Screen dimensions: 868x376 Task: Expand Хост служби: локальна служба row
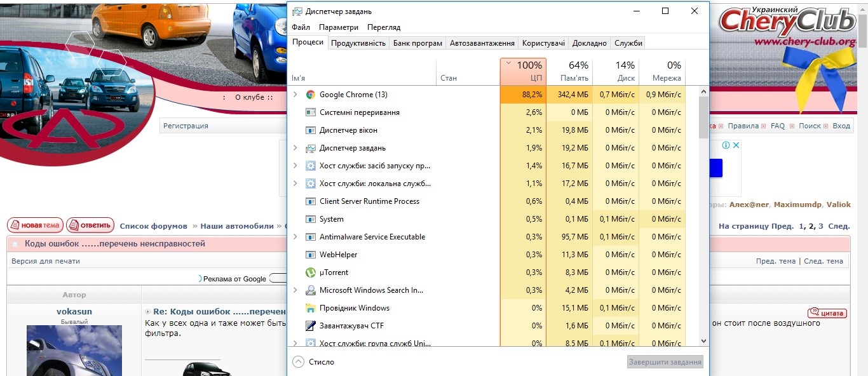[x=295, y=184]
